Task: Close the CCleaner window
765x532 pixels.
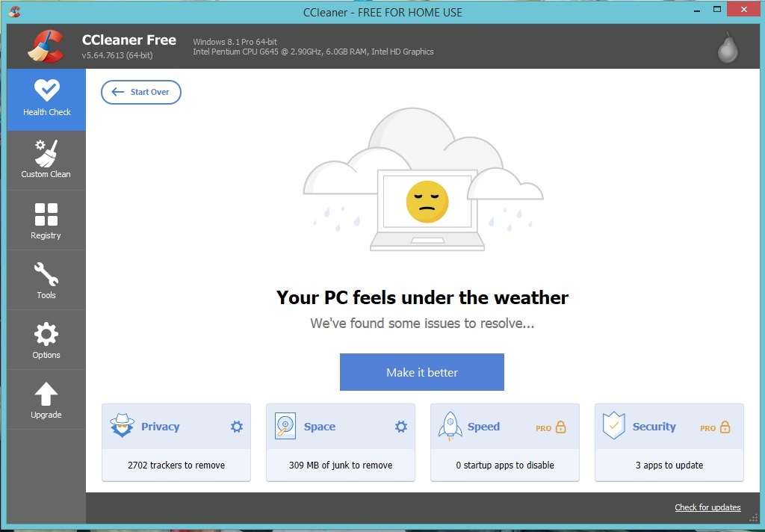Action: (743, 9)
